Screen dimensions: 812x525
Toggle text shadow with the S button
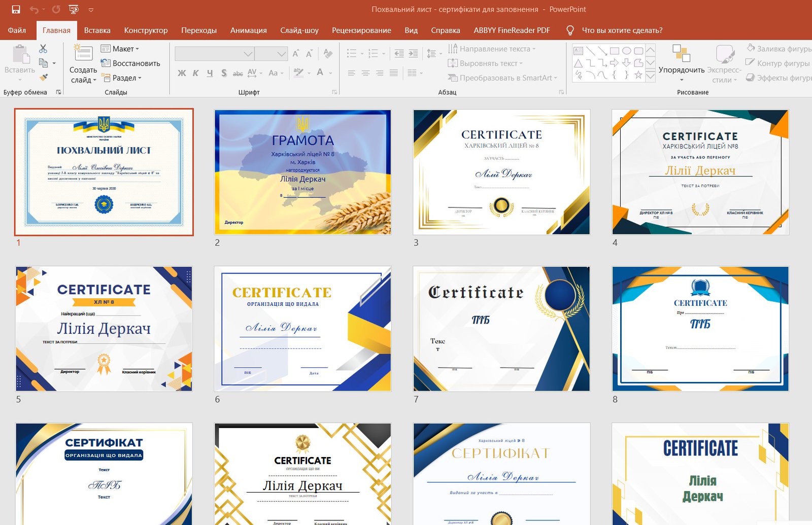point(224,73)
